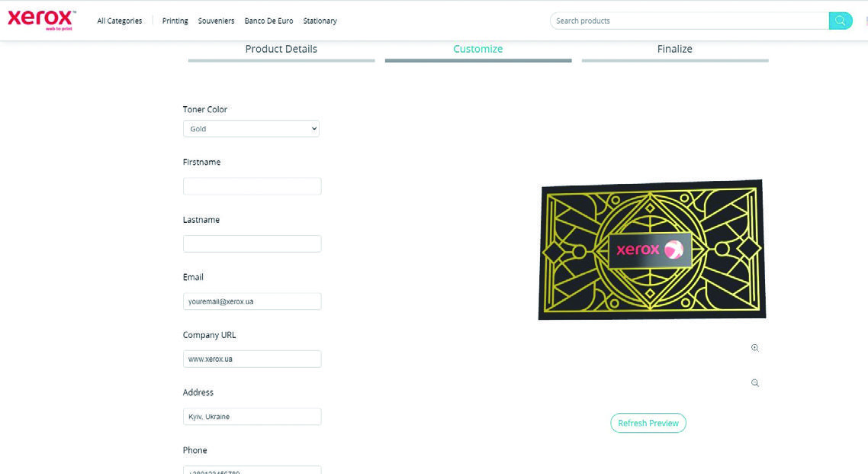Zoom out of the card preview
This screenshot has height=474, width=868.
point(754,382)
